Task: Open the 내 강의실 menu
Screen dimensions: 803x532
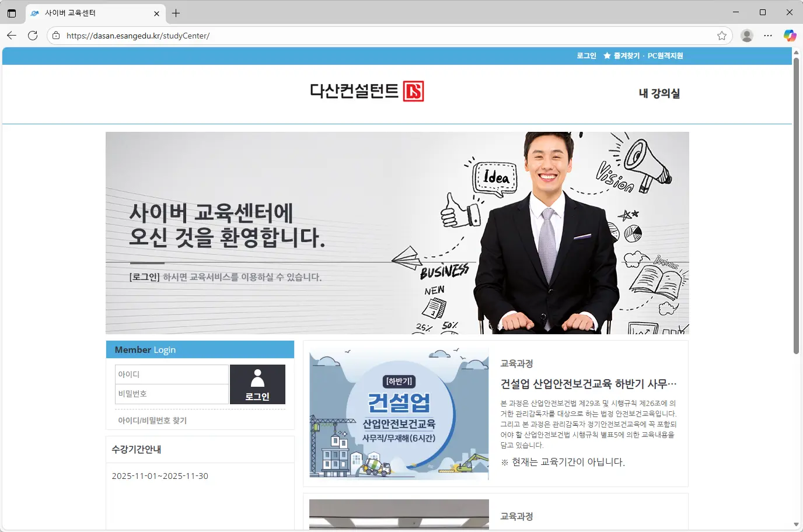Action: [x=660, y=93]
